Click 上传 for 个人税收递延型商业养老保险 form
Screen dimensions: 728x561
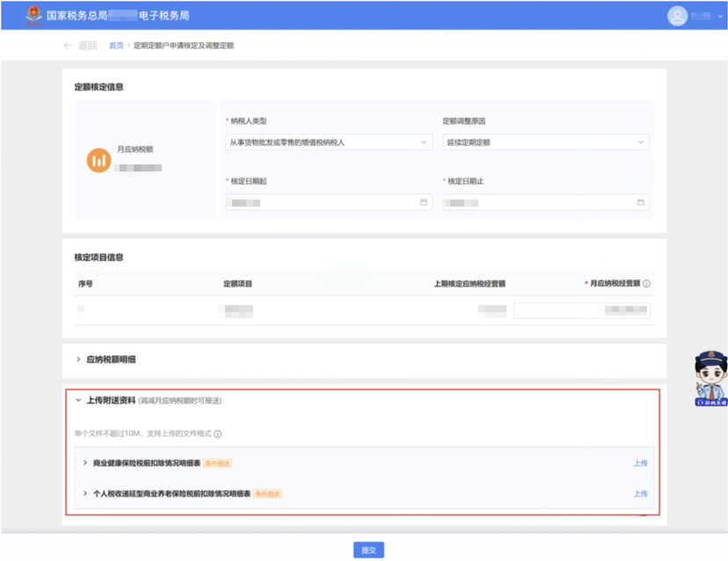[640, 493]
